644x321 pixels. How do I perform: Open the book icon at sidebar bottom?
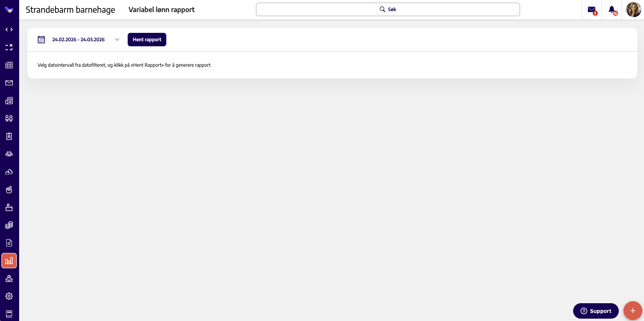tap(9, 314)
